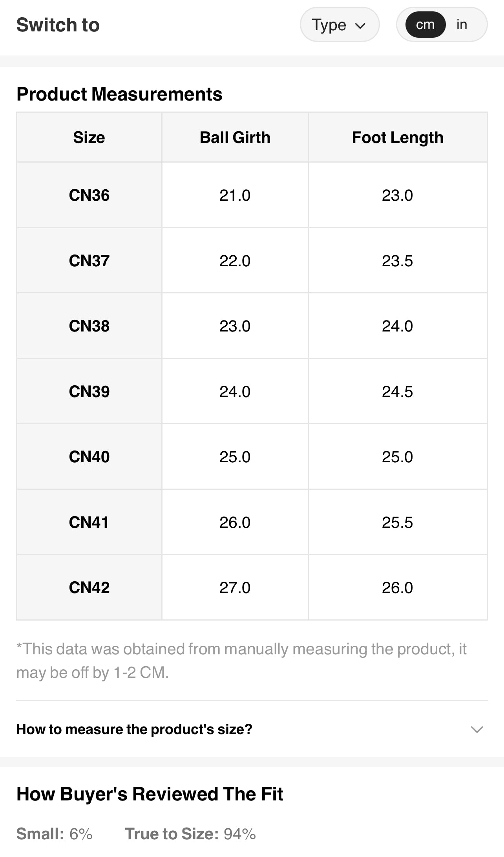Click the 'True to Size: 94%' label

pyautogui.click(x=190, y=833)
